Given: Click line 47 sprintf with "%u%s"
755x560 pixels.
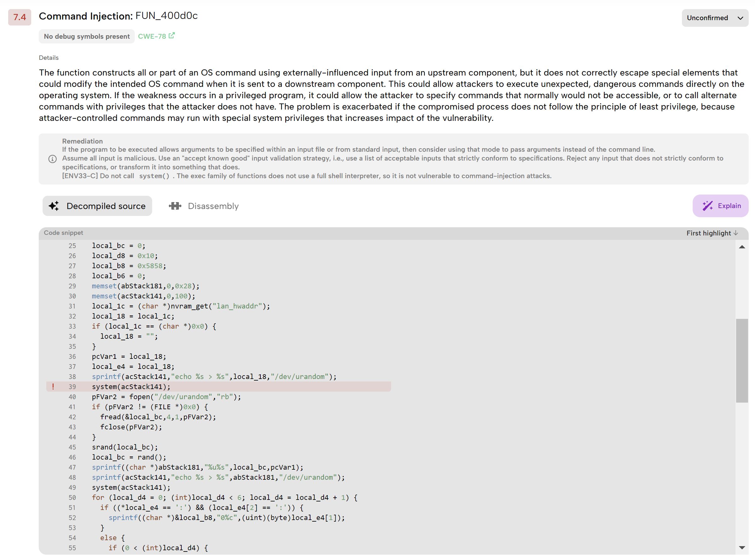Looking at the screenshot, I should pyautogui.click(x=197, y=467).
